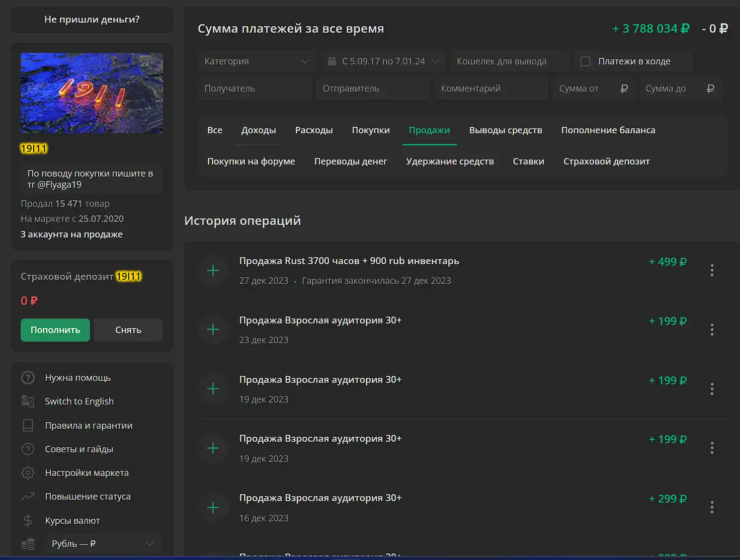This screenshot has width=740, height=560.
Task: Select the Все tab
Action: point(215,130)
